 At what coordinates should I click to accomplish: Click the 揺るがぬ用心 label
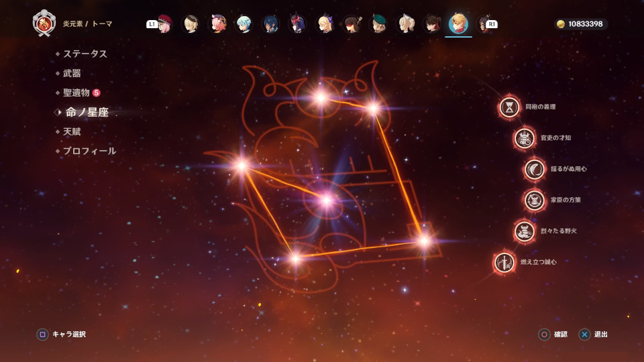(569, 169)
